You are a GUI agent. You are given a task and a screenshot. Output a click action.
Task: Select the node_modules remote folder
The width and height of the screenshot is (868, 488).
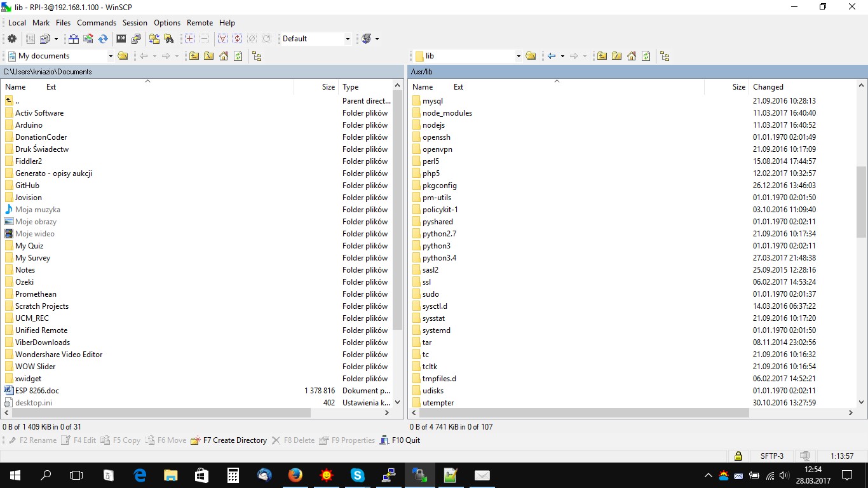click(x=447, y=113)
